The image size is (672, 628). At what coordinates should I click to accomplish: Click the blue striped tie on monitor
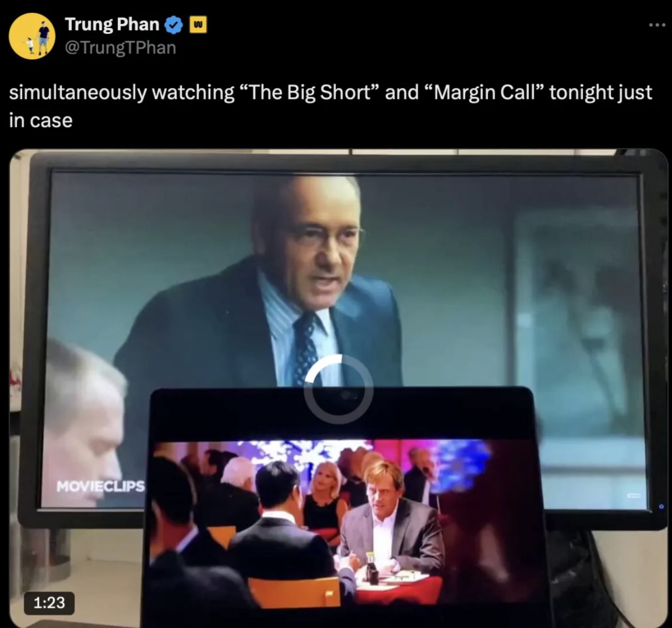point(307,347)
